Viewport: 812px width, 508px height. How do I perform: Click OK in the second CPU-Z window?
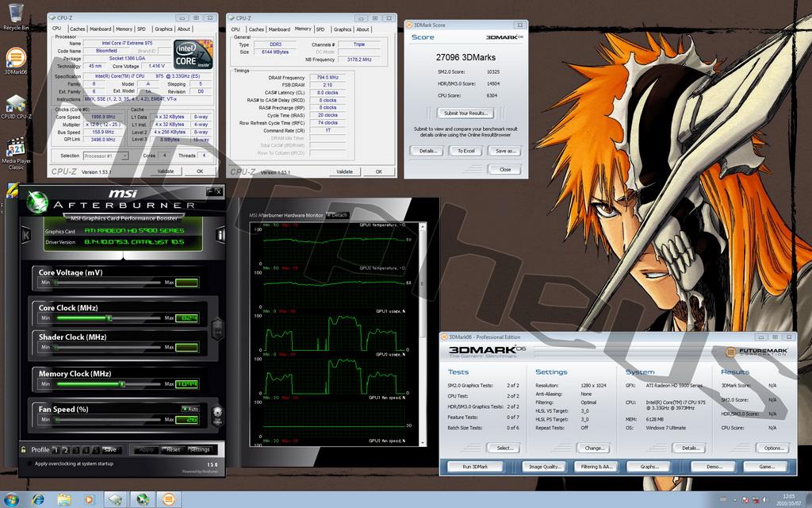coord(378,171)
